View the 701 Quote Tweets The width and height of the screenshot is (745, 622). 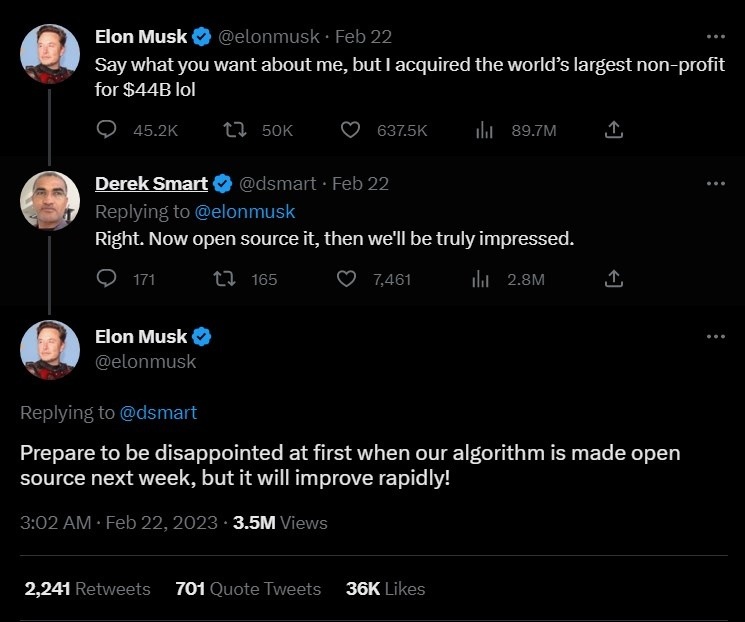[248, 589]
